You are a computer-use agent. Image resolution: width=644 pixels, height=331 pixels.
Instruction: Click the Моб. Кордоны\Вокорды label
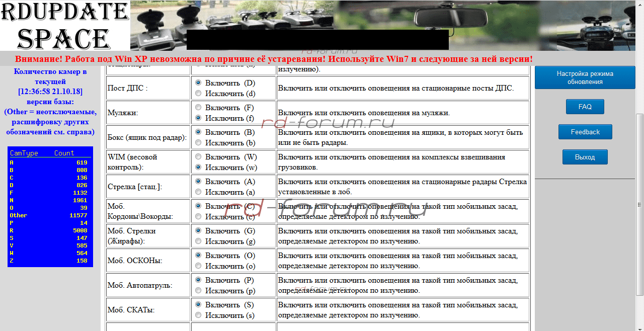140,211
